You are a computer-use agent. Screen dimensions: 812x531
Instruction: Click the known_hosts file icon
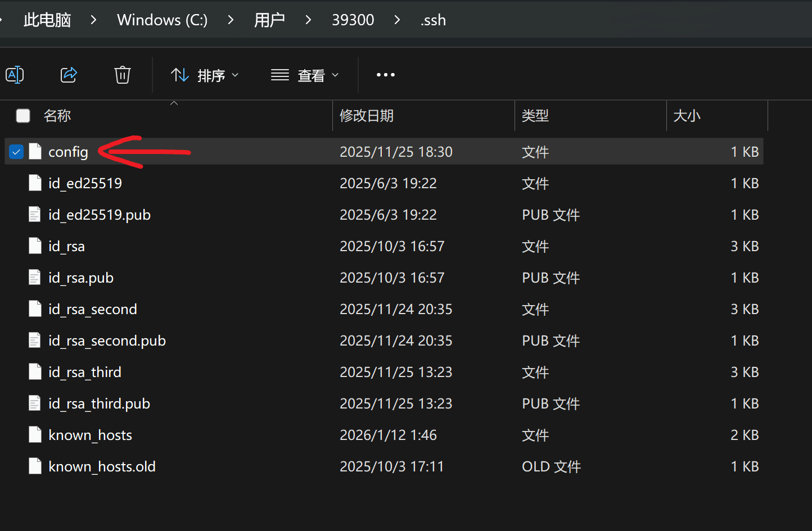pos(35,435)
